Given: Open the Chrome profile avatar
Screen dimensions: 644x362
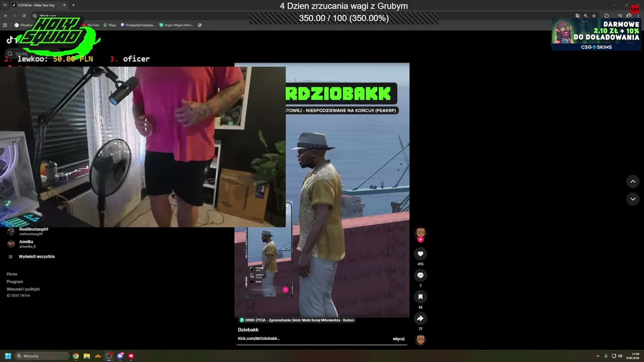Looking at the screenshot, I should [x=629, y=16].
